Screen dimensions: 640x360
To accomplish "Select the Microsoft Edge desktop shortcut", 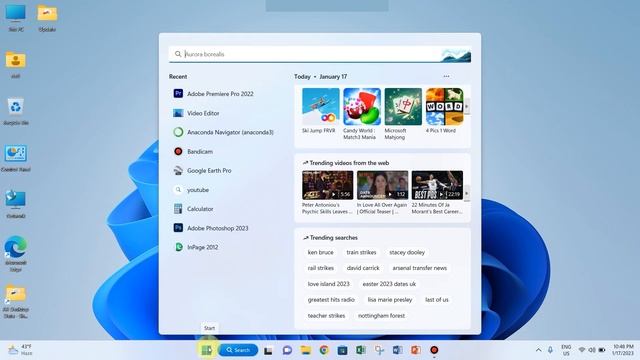I will coord(16,254).
